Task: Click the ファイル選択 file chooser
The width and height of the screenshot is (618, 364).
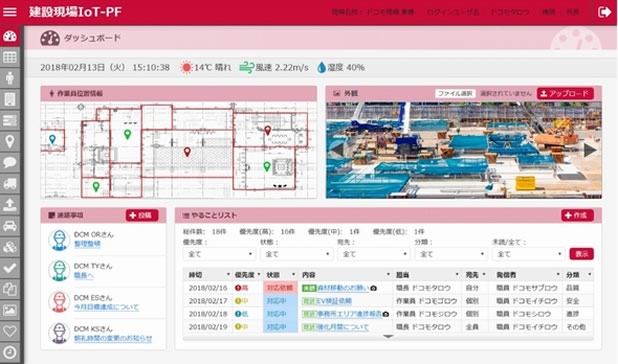Action: coord(455,93)
